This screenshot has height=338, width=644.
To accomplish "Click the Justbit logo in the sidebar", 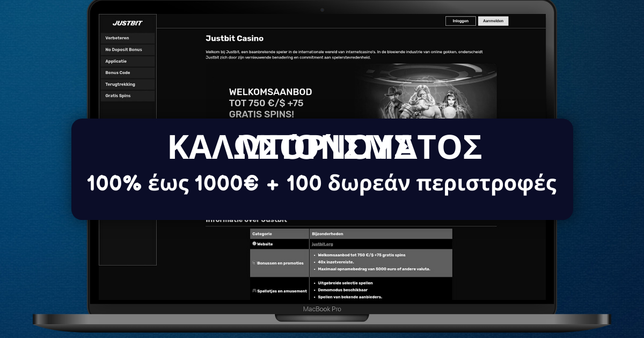I will pos(127,23).
